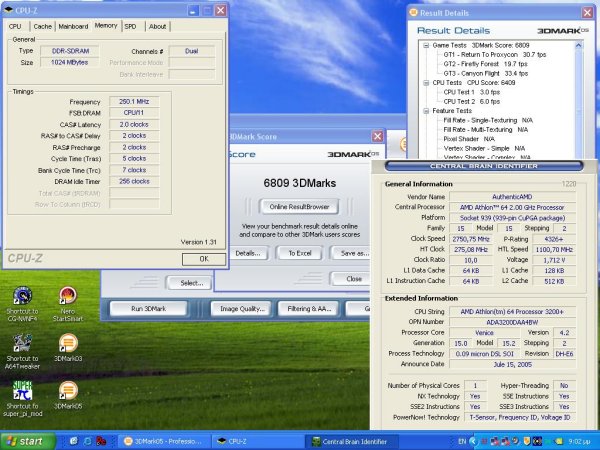Viewport: 600px width, 450px height.
Task: Switch to Central Brain Identifier taskbar button
Action: point(351,442)
